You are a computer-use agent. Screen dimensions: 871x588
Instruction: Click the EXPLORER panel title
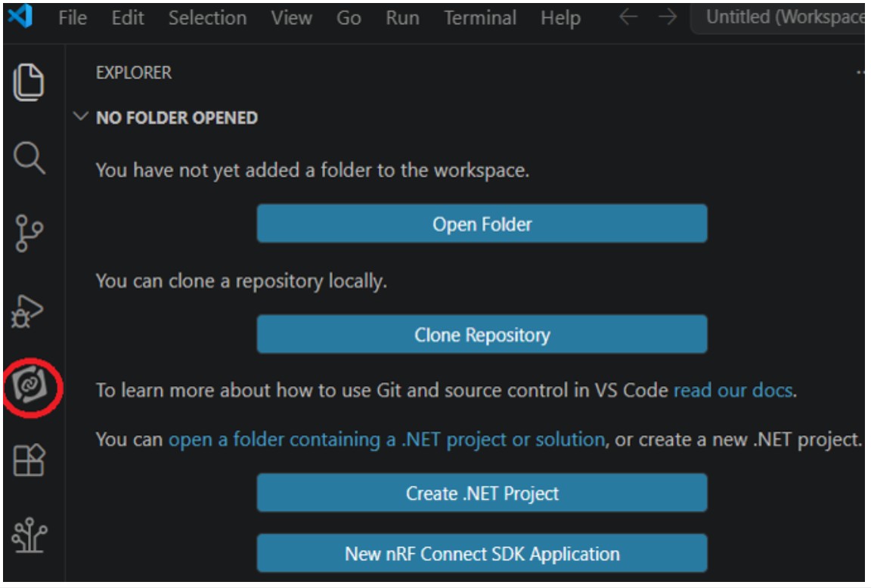tap(134, 73)
